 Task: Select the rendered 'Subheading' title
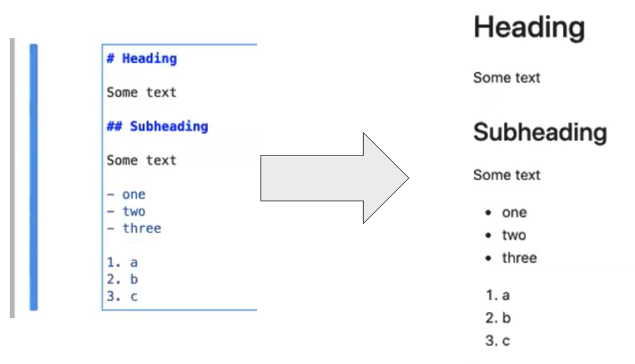point(540,132)
